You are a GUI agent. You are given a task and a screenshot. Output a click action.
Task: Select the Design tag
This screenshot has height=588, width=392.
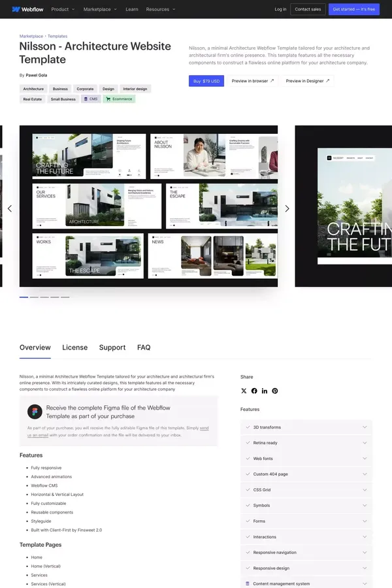pos(108,89)
